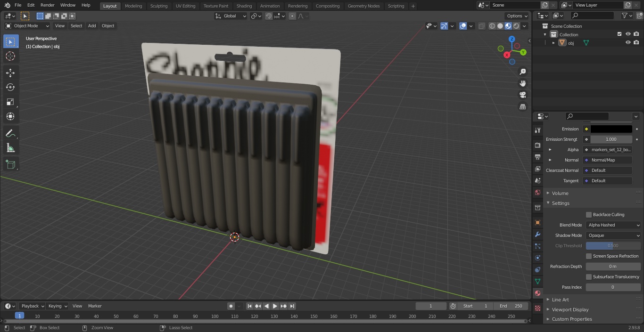644x332 pixels.
Task: Open the File menu
Action: (18, 5)
